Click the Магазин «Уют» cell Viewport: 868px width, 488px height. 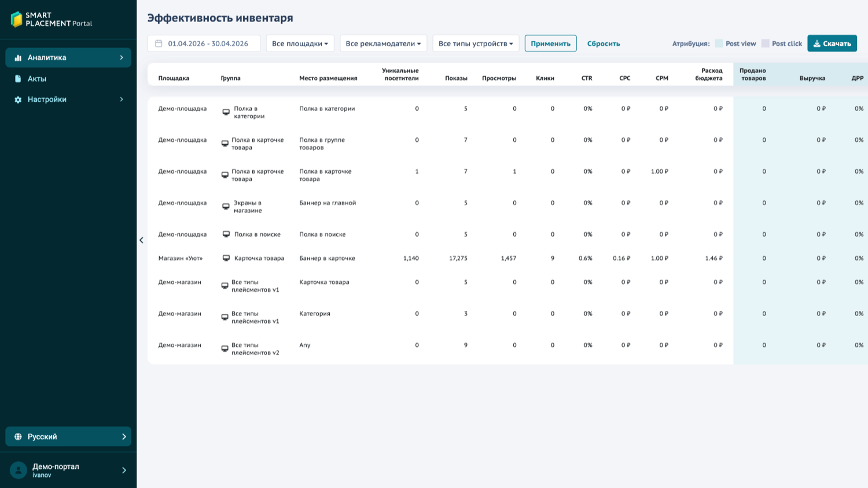pos(181,258)
